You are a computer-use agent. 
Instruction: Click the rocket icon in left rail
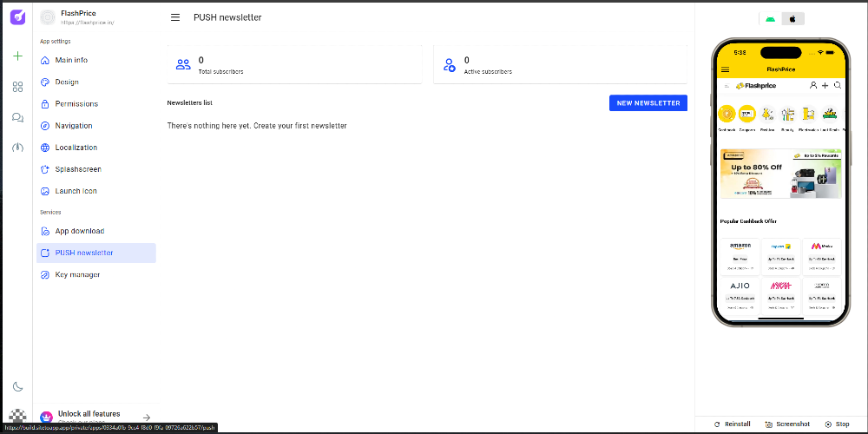[x=17, y=148]
